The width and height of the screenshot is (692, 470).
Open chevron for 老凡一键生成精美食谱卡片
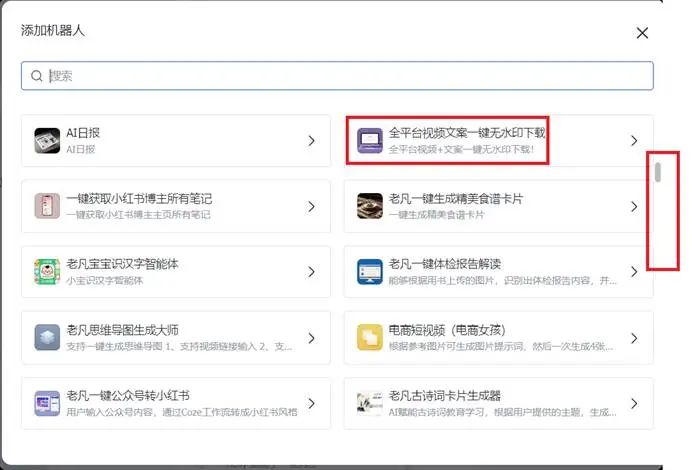(x=634, y=206)
